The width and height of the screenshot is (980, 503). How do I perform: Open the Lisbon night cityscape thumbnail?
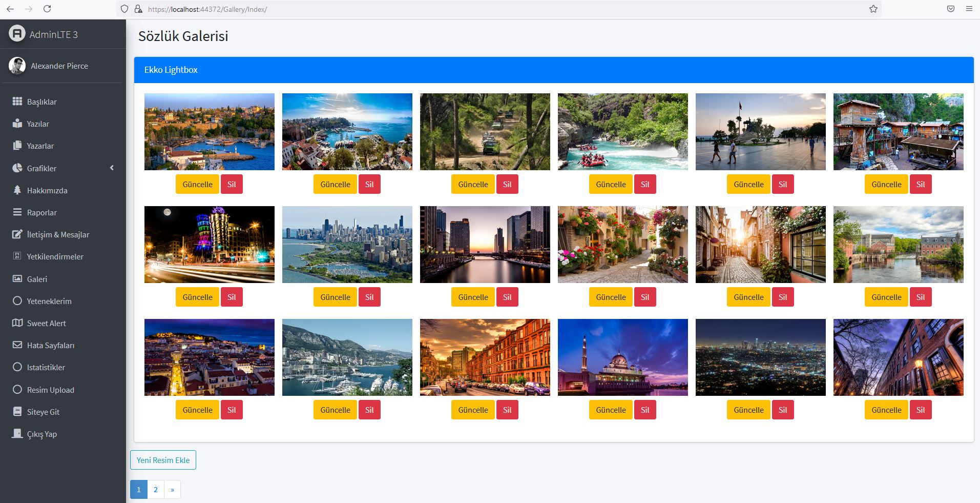tap(210, 357)
